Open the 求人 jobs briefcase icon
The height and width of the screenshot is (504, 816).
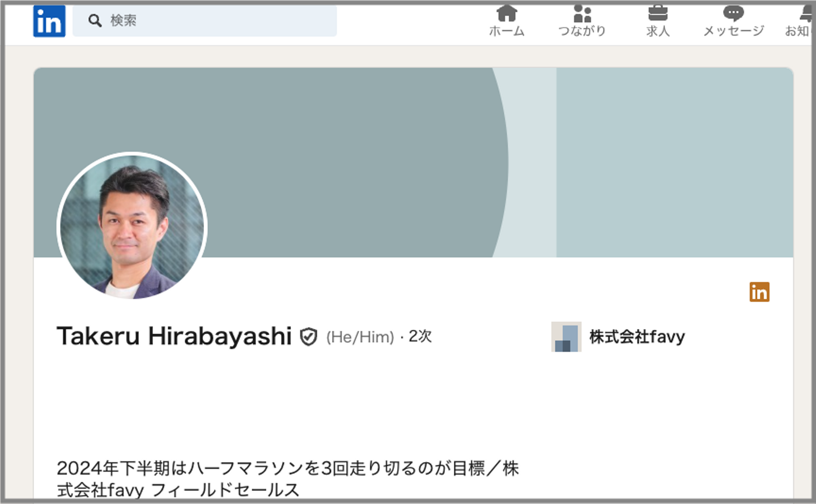click(658, 12)
